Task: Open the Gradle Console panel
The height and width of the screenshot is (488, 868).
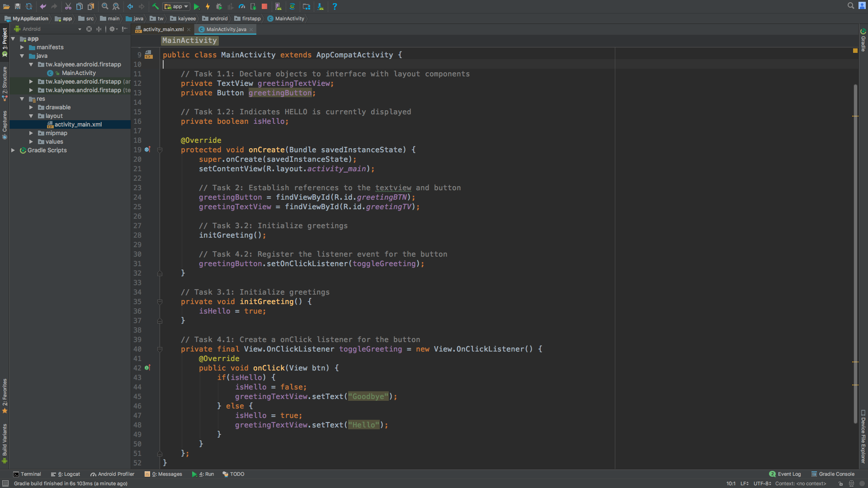Action: click(833, 474)
